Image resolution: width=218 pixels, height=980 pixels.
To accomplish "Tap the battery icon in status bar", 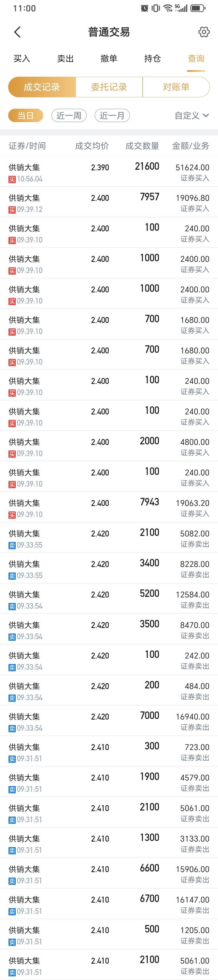I will click(198, 8).
